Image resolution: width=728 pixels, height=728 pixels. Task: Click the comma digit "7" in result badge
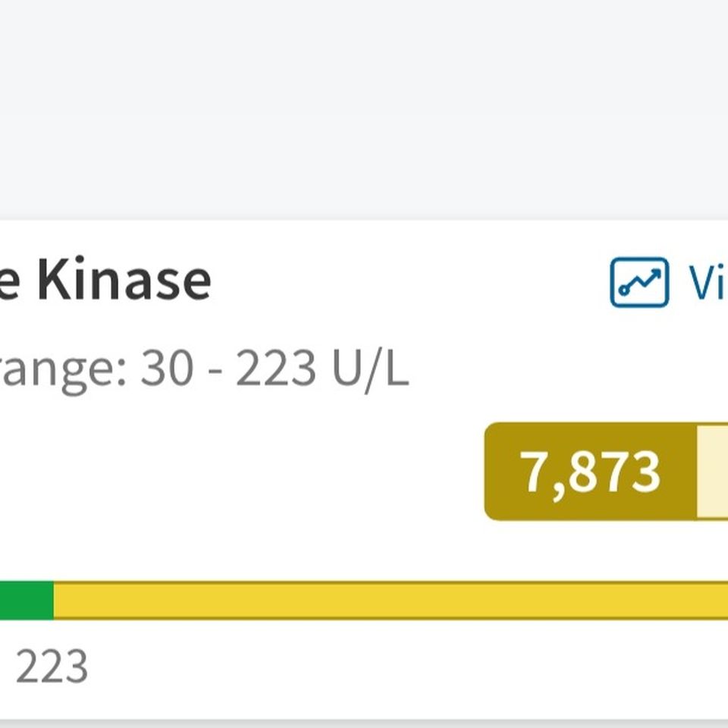533,471
